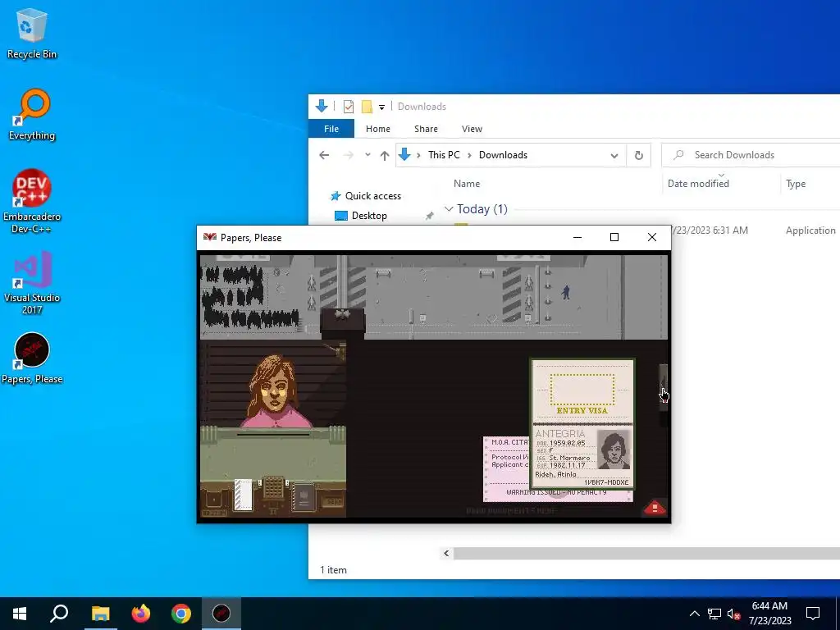Go back in the Downloads explorer window
840x630 pixels.
point(324,155)
